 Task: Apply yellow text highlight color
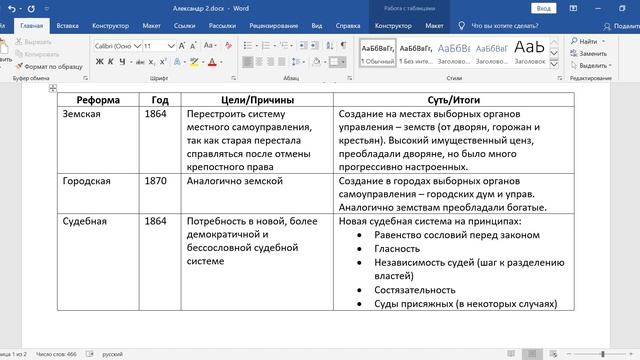click(194, 62)
